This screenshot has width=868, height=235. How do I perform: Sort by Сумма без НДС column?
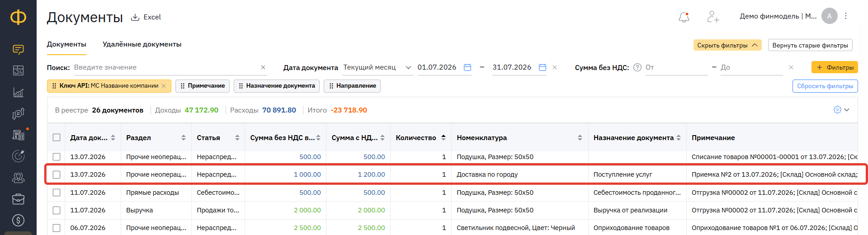318,137
